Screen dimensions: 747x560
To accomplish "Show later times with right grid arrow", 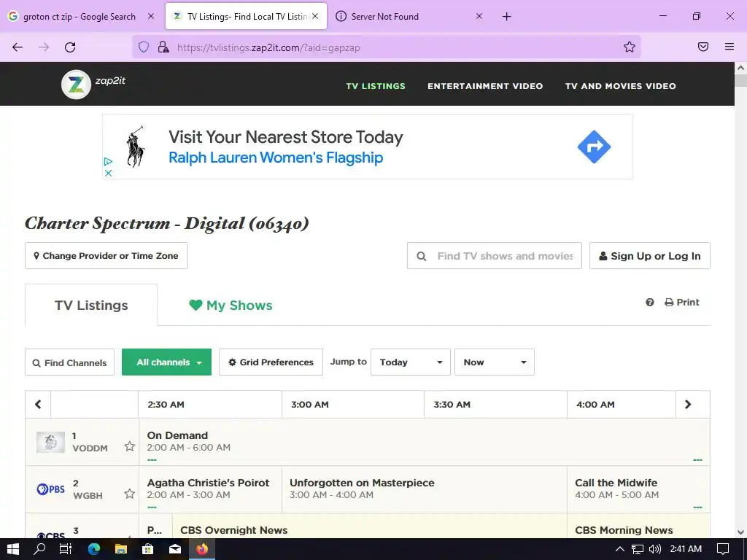I will click(x=688, y=404).
